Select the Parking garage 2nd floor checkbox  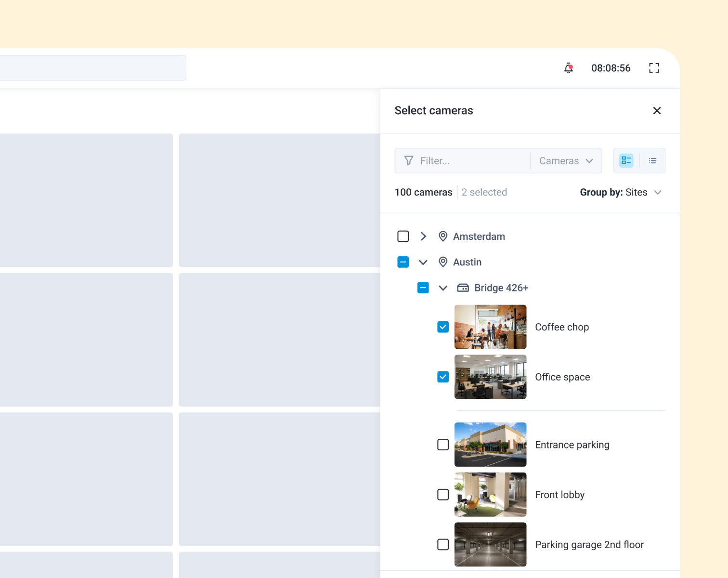pyautogui.click(x=443, y=544)
